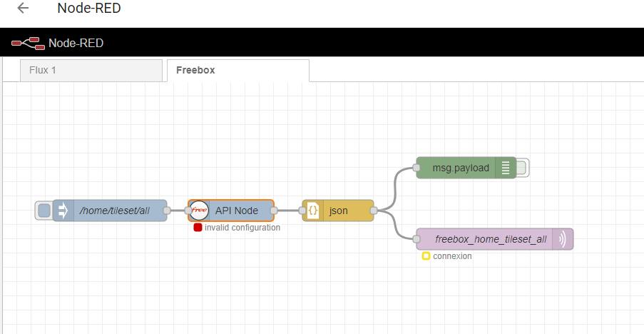Select the API Node label
The image size is (644, 334).
point(237,211)
